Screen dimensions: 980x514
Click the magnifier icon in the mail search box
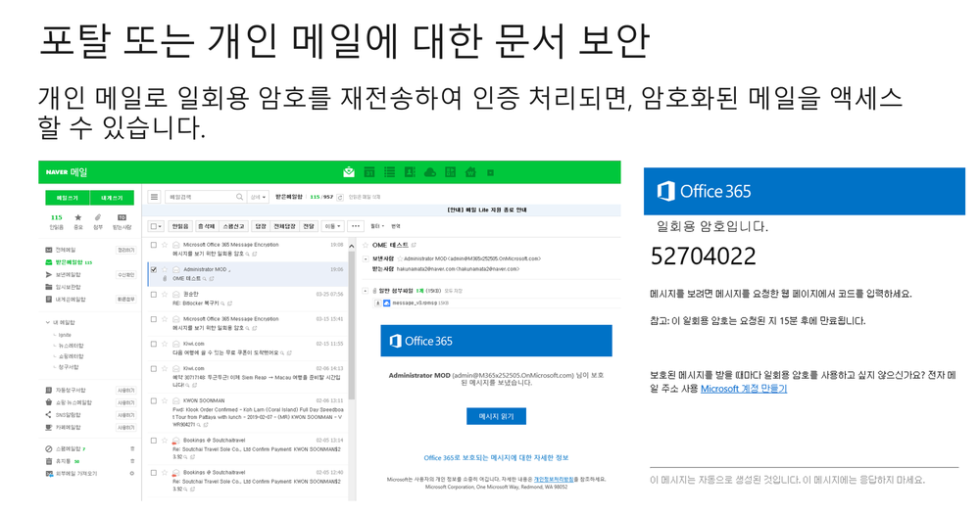(x=239, y=197)
